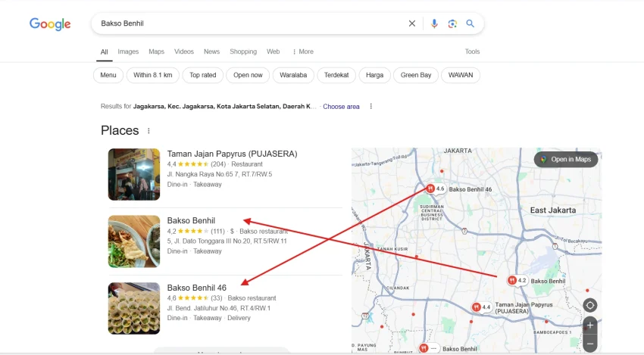Image resolution: width=644 pixels, height=355 pixels.
Task: Apply the Waralaba filter chip
Action: (x=293, y=75)
